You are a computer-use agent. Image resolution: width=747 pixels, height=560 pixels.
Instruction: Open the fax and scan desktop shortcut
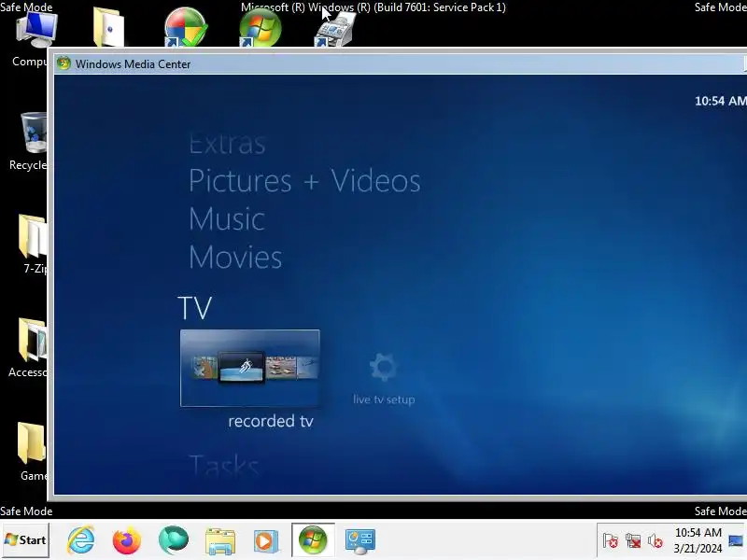[335, 29]
